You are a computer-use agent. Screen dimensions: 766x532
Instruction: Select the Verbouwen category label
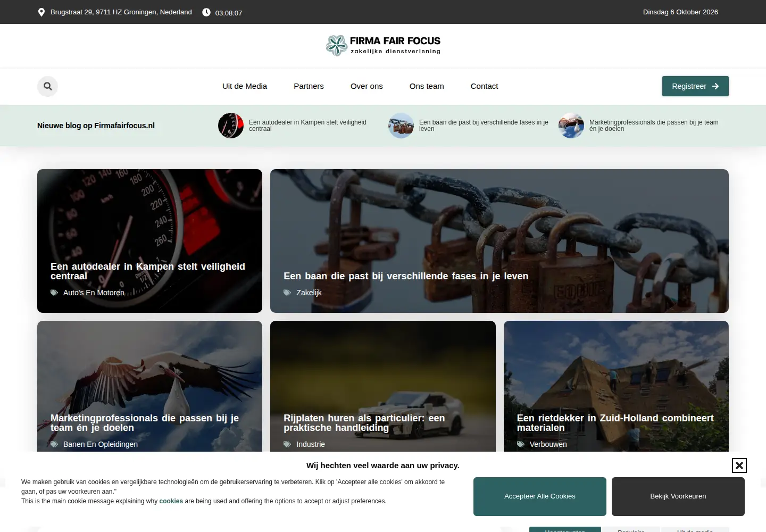pyautogui.click(x=548, y=444)
